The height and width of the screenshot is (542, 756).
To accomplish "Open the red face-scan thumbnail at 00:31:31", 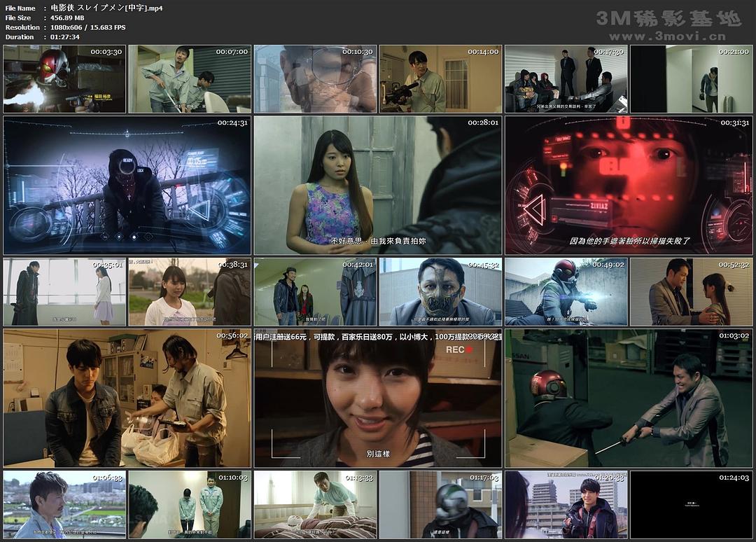I will (x=629, y=186).
